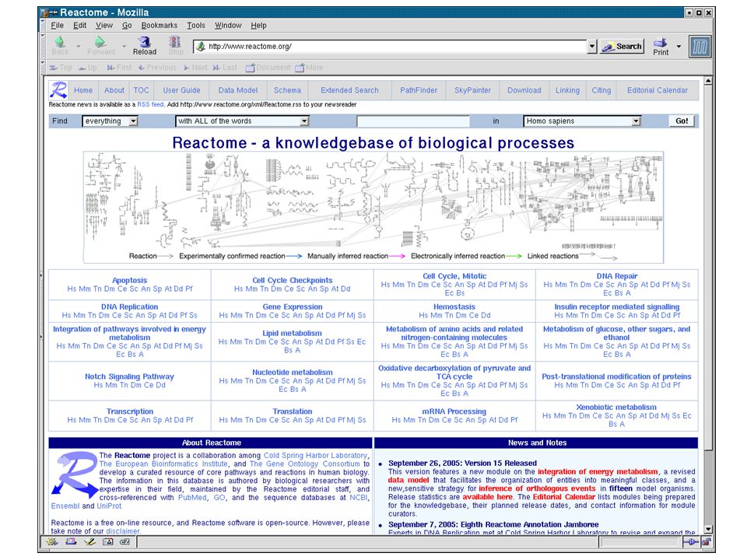
Task: Click the Top site navigation item
Action: click(61, 68)
